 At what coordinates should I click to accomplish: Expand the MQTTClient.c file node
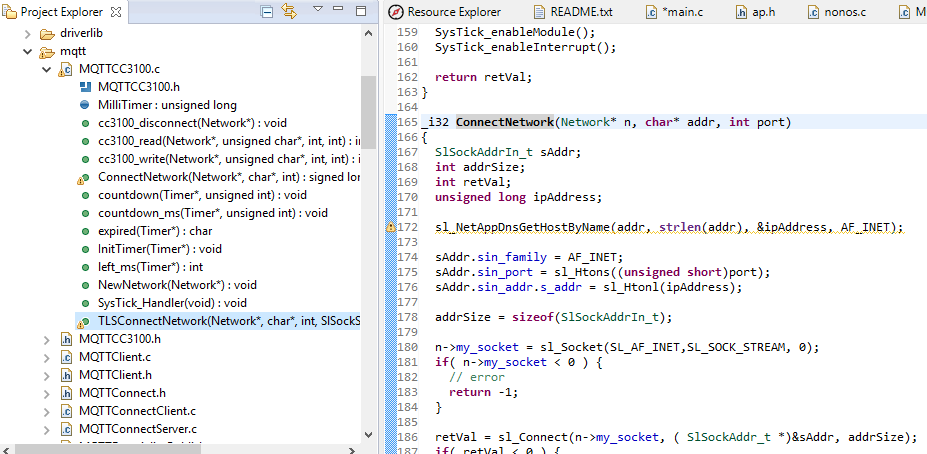(x=46, y=357)
